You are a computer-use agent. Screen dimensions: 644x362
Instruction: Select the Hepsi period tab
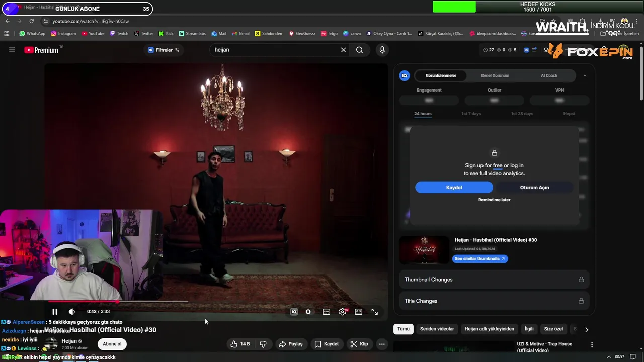[569, 114]
